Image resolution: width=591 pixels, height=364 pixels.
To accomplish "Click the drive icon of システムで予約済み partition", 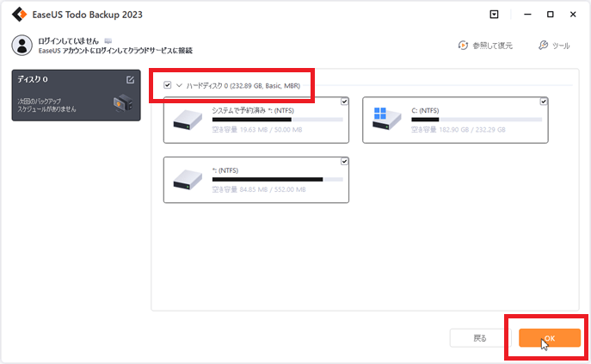I will click(187, 120).
